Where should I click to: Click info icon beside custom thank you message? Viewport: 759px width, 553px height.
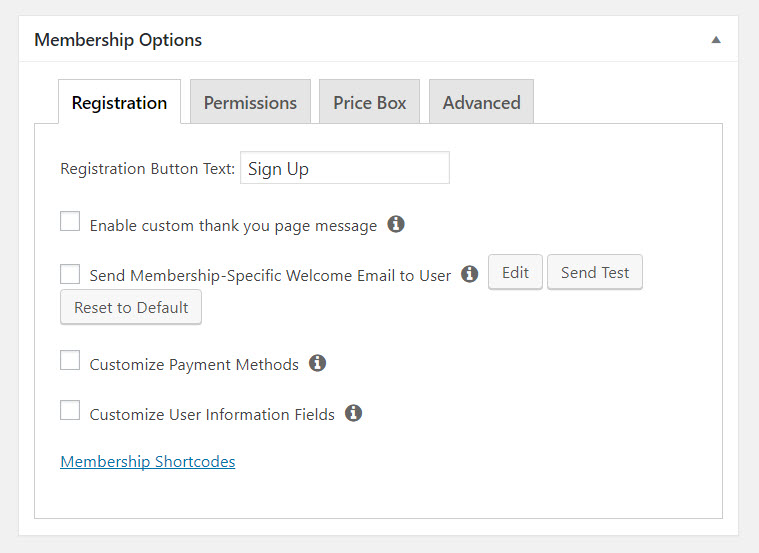(x=396, y=224)
